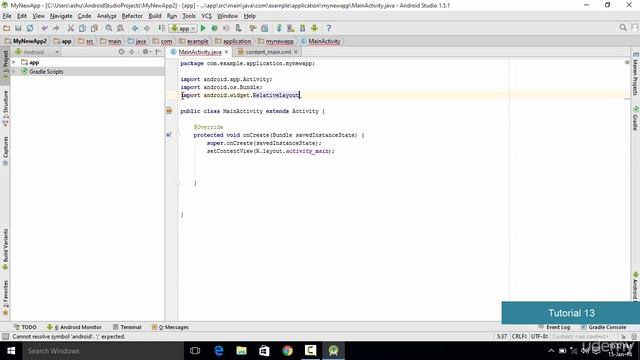
Task: Open the File menu
Action: 7,16
